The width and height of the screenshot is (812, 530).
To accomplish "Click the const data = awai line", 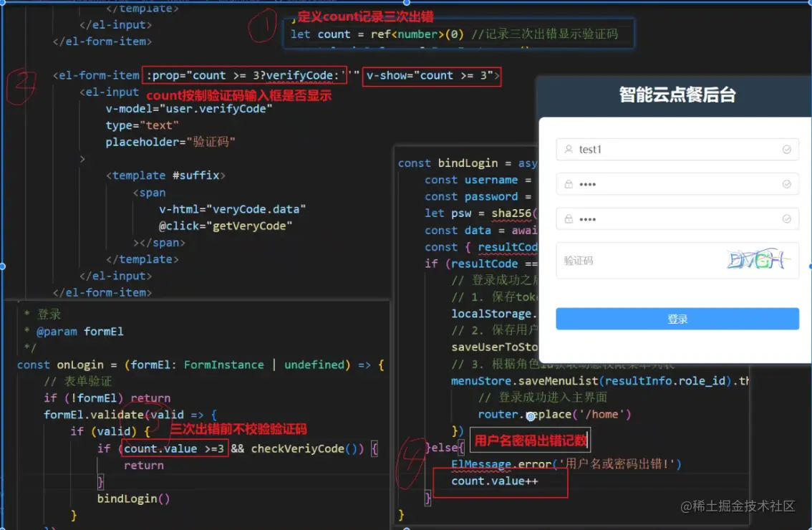I will click(480, 230).
